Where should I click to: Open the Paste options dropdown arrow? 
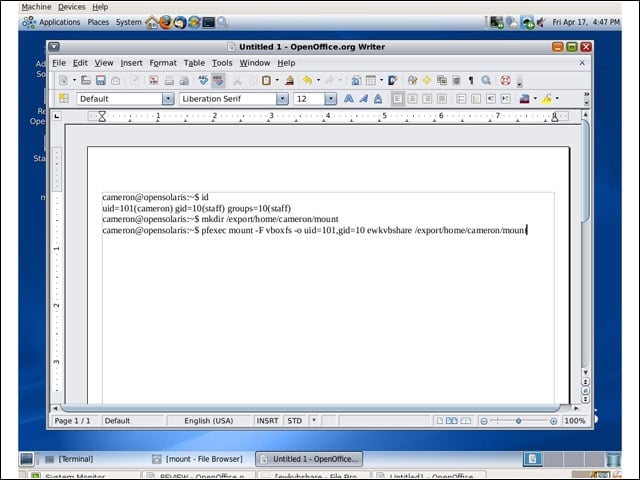[x=277, y=80]
